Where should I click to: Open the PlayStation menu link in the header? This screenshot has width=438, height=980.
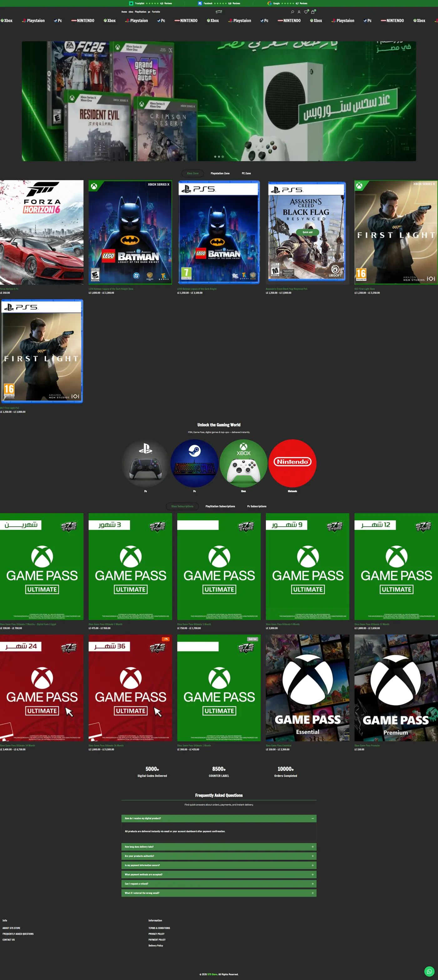(140, 12)
